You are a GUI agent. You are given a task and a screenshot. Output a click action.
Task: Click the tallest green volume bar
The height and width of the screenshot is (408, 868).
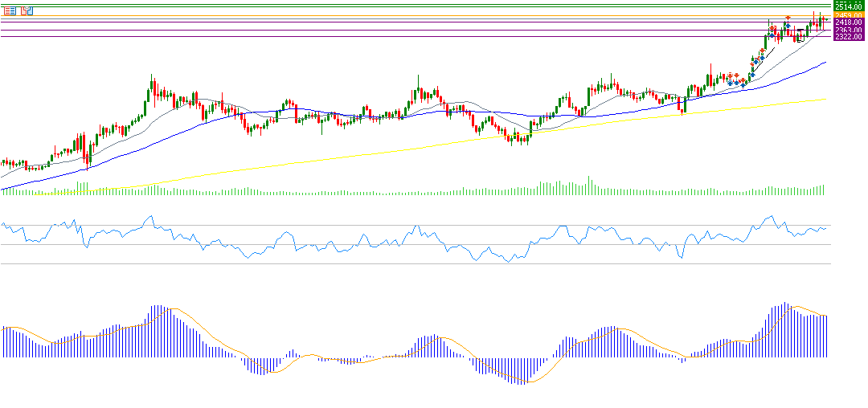coord(588,186)
